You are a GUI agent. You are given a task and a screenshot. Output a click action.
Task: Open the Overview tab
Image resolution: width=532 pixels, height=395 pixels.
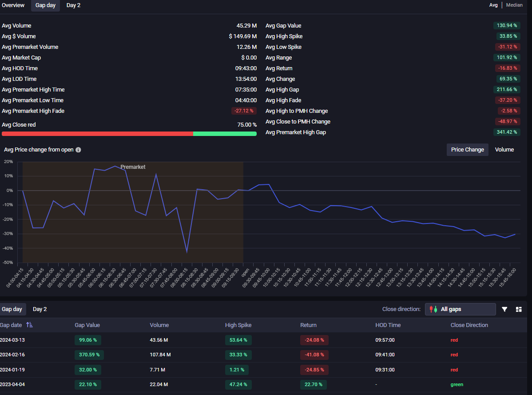13,5
